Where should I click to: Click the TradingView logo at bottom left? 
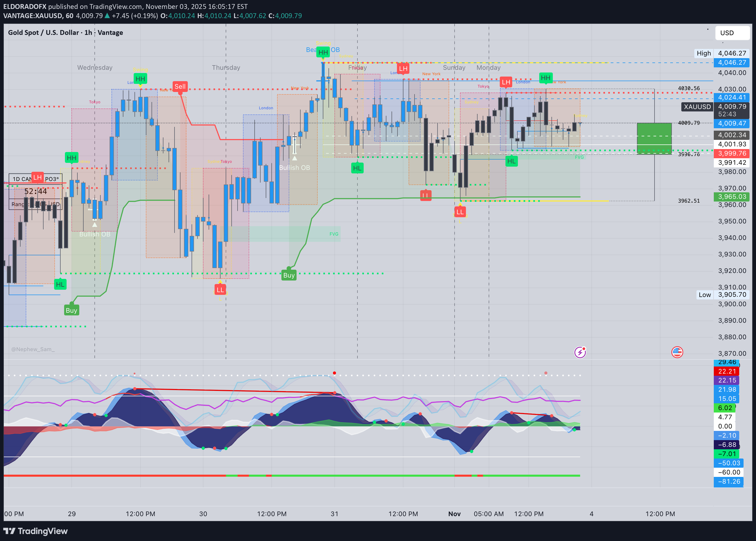tap(35, 531)
